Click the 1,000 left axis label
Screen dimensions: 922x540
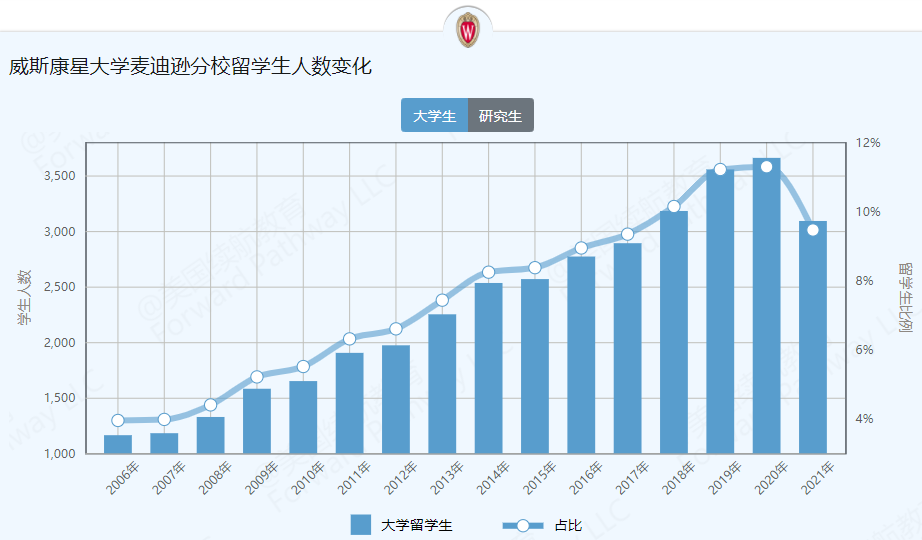(x=59, y=454)
